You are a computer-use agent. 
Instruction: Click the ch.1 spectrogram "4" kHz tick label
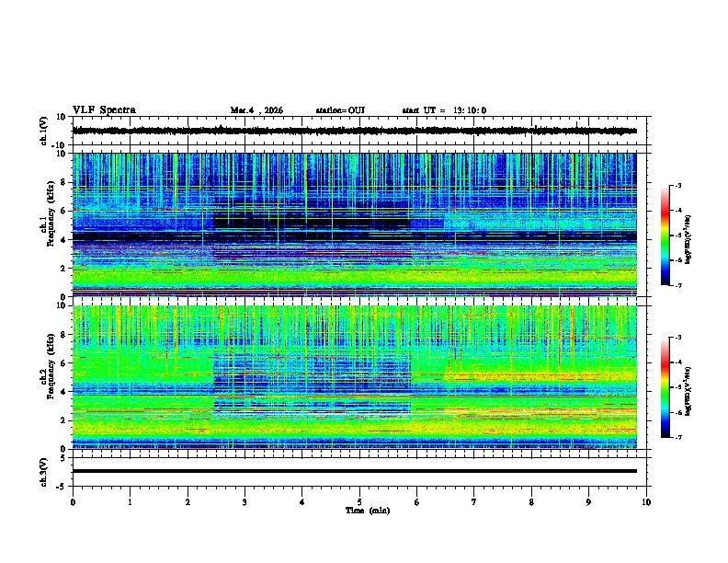point(63,240)
